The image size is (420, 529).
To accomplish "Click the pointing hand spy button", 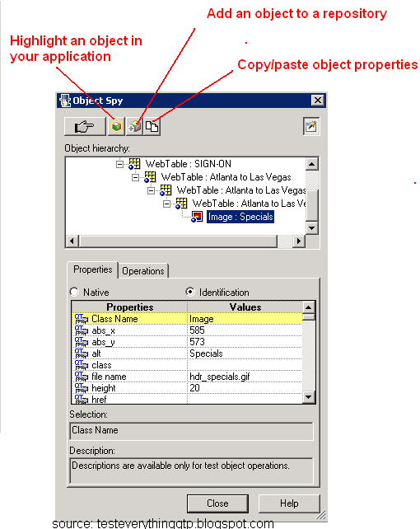I will (85, 127).
